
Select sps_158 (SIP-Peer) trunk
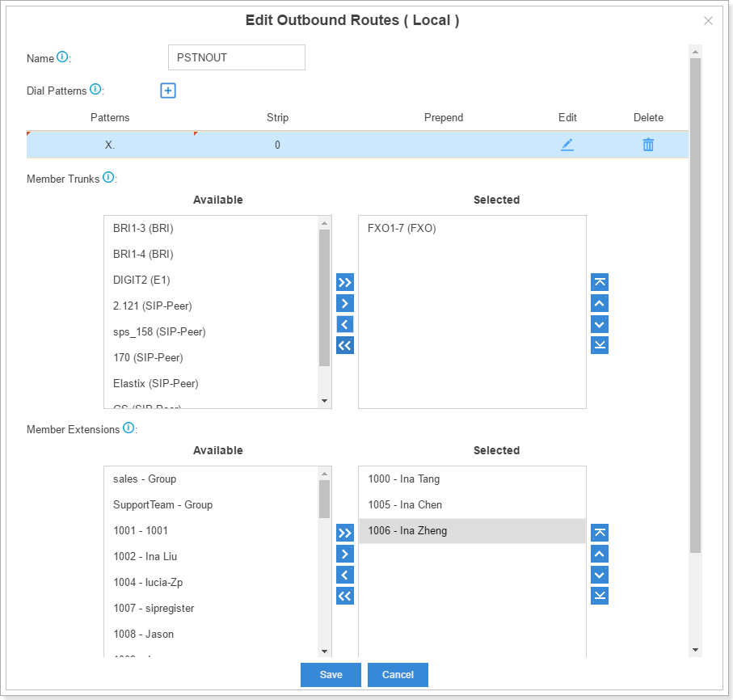(x=211, y=331)
